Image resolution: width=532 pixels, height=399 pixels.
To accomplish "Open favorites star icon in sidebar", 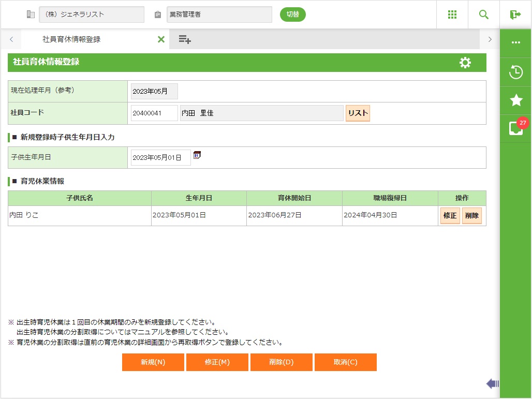I will point(516,100).
